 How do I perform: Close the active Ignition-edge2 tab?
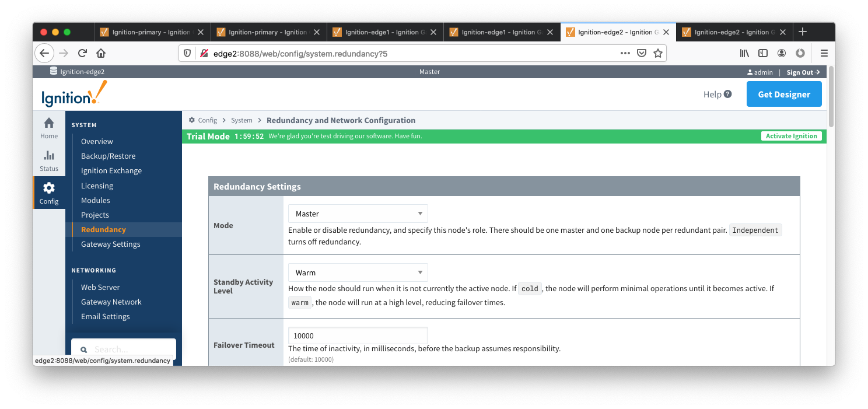tap(667, 32)
